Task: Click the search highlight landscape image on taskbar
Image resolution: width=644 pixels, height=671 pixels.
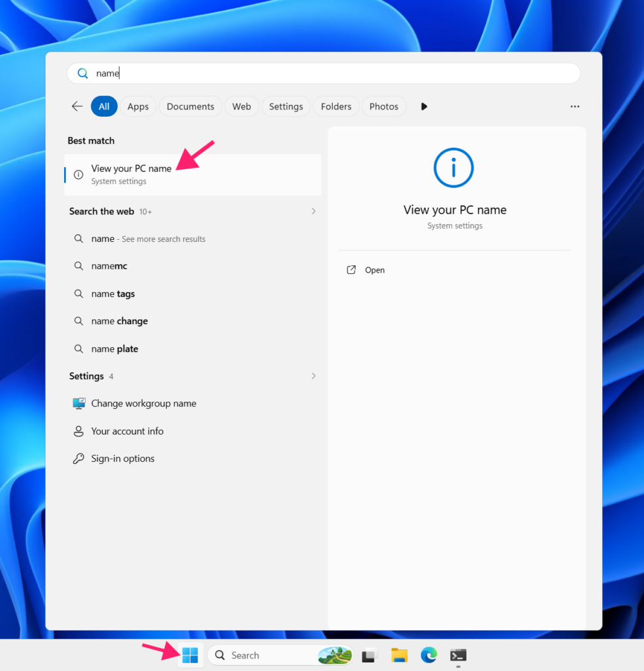Action: (x=335, y=655)
